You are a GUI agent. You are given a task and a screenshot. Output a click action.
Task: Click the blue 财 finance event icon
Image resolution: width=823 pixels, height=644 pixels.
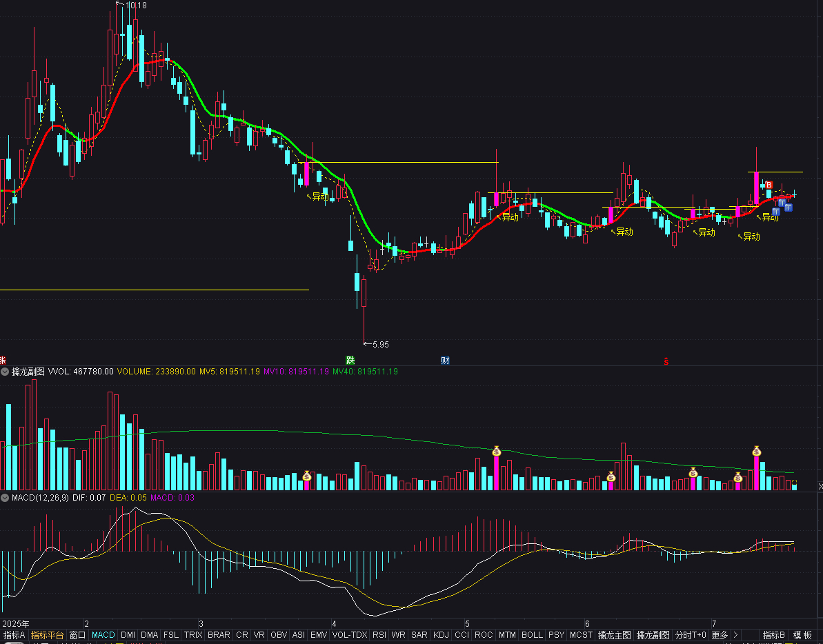click(445, 360)
